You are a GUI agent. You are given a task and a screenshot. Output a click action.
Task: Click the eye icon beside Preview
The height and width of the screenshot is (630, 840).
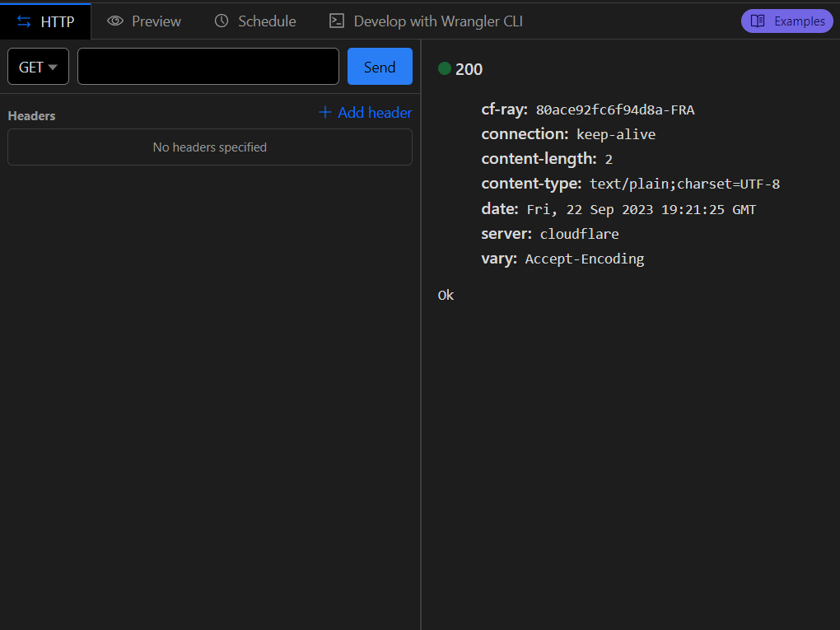[115, 21]
